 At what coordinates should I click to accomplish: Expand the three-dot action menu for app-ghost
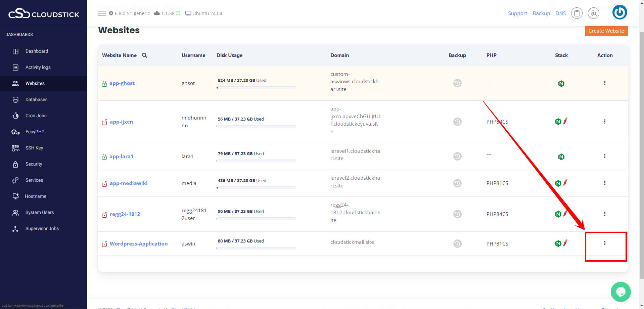[605, 83]
